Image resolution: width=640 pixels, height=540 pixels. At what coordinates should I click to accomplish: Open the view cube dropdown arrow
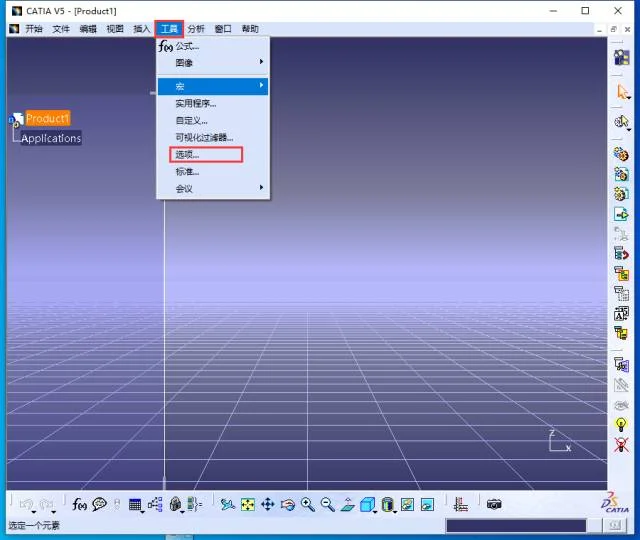[x=375, y=512]
